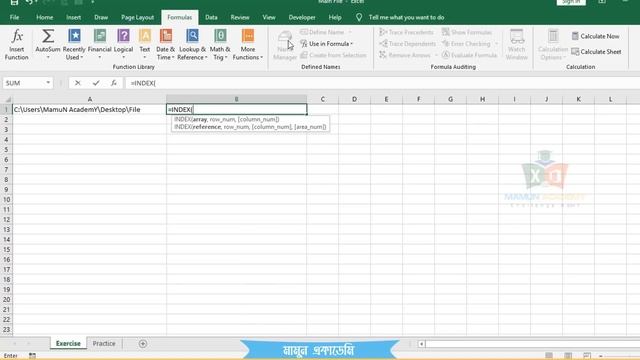Expand the Name Box dropdown
Screen dimensions: 640x360
(x=48, y=83)
